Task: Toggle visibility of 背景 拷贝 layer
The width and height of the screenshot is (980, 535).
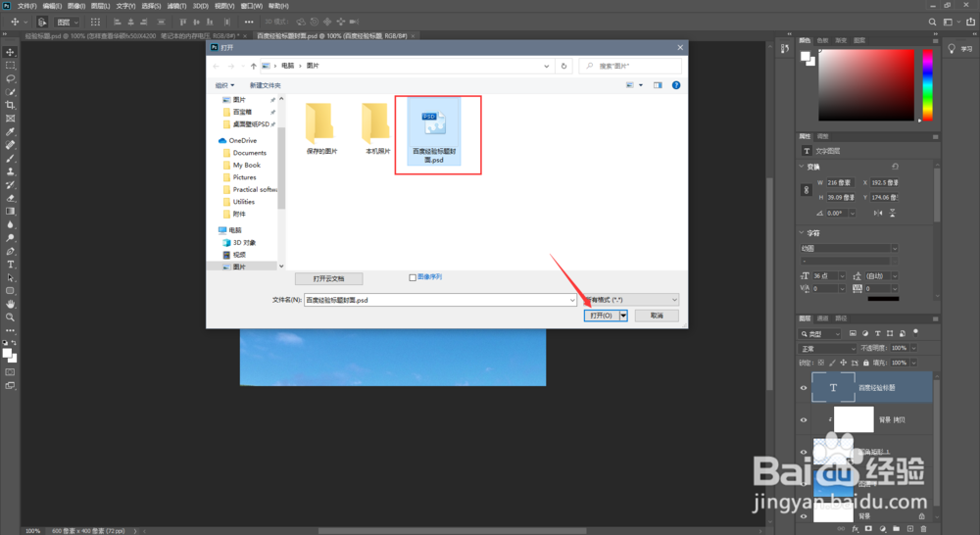Action: [804, 420]
